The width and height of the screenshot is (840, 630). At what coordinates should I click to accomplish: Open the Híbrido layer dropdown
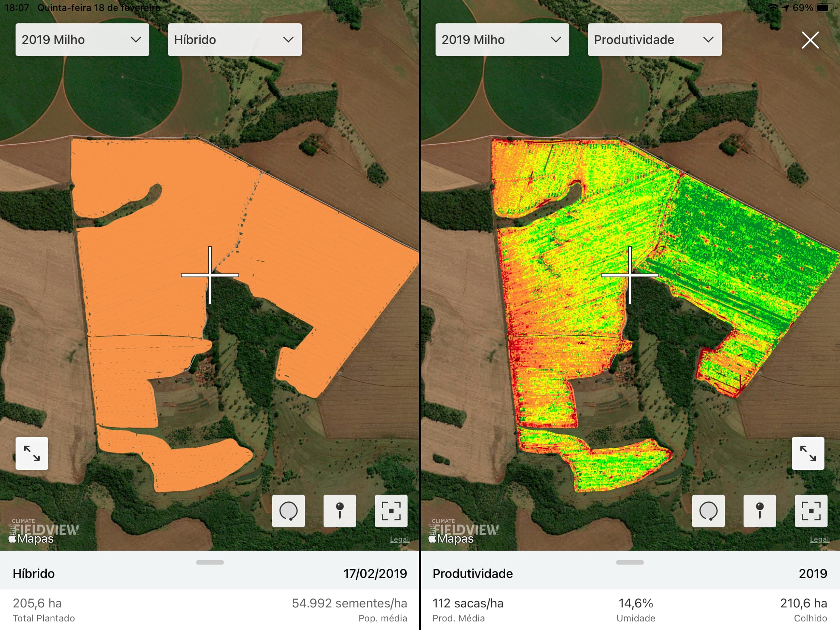[234, 40]
